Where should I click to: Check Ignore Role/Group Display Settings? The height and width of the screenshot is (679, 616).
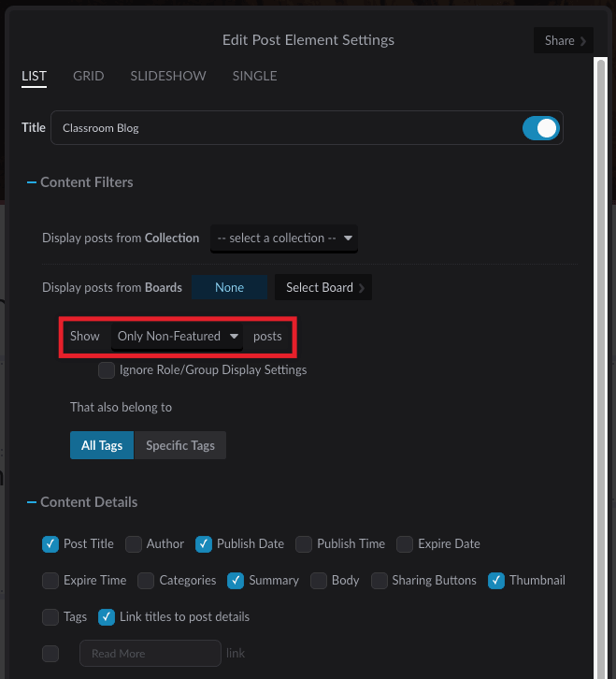coord(107,370)
